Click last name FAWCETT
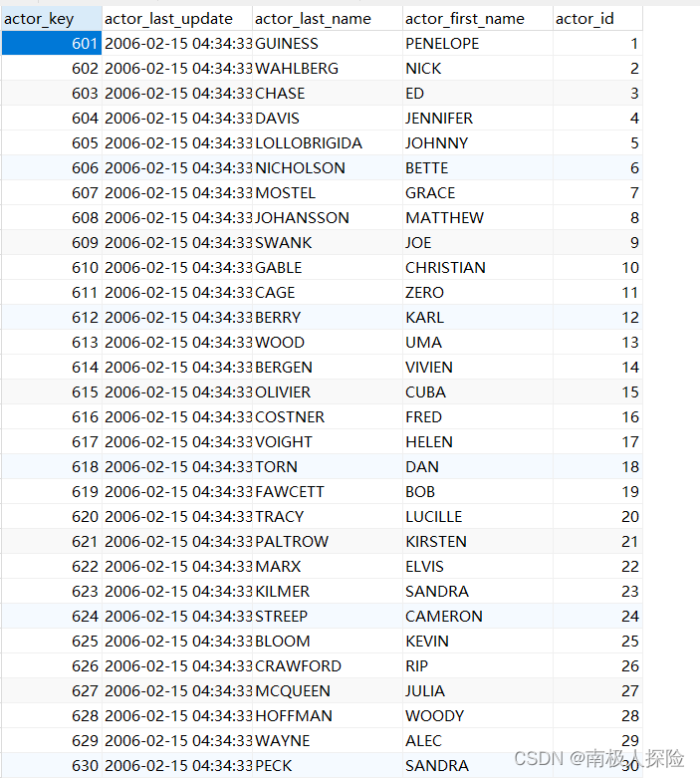The width and height of the screenshot is (700, 778). [x=290, y=491]
